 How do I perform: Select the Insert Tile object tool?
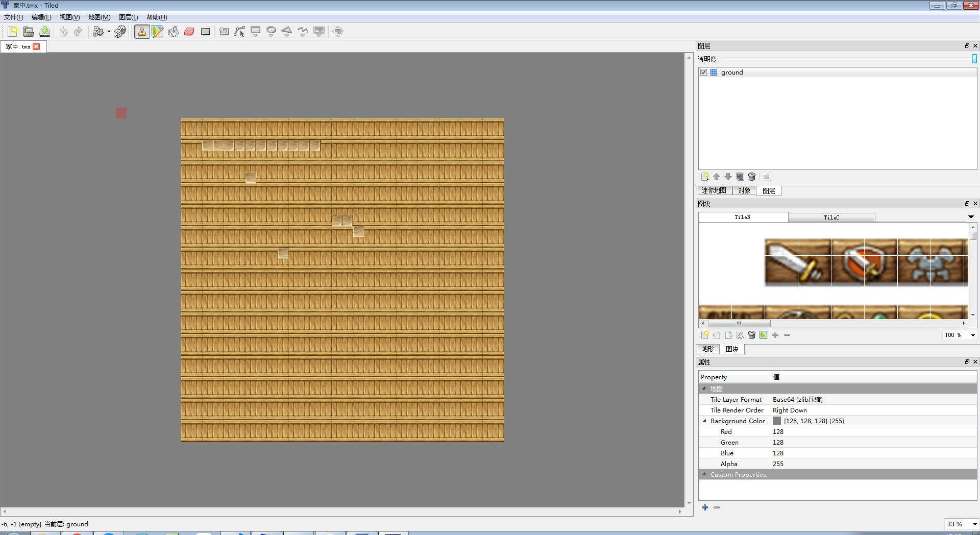[x=319, y=32]
